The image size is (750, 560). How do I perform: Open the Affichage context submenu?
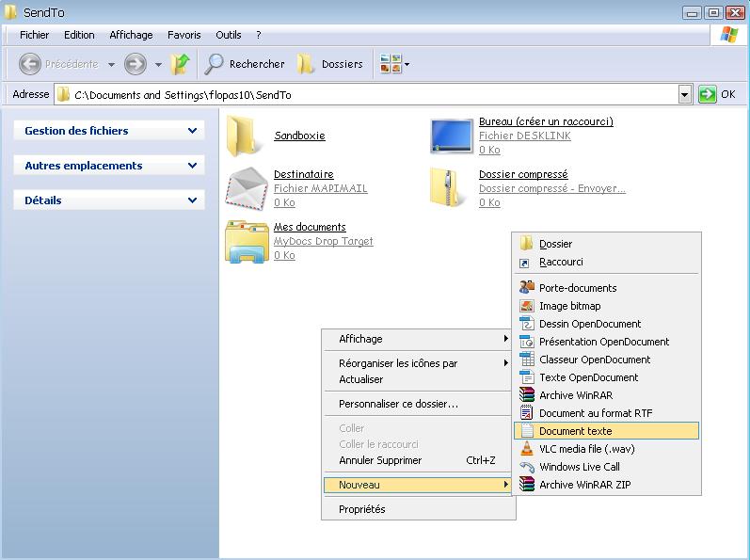(x=418, y=339)
